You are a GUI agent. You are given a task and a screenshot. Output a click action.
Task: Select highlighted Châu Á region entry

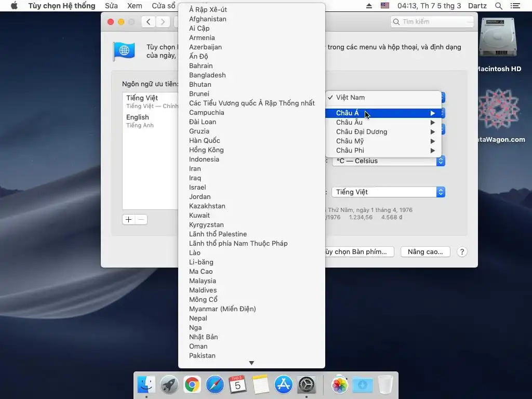pos(383,113)
